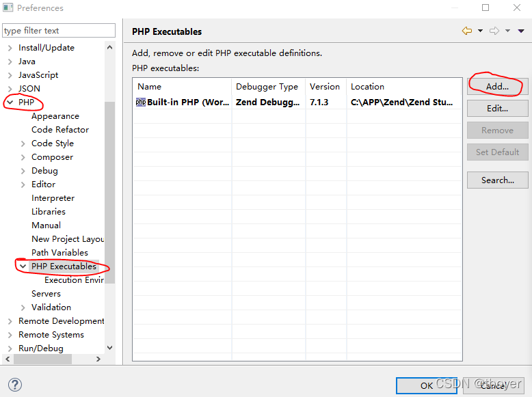Viewport: 532px width, 397px height.
Task: Sort by the Location column header
Action: (x=404, y=87)
